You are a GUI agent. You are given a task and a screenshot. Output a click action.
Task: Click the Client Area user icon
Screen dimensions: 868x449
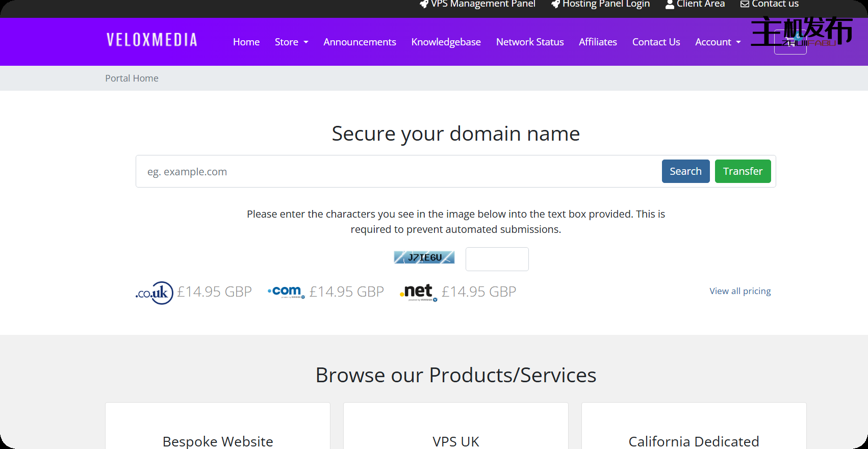[x=670, y=4]
